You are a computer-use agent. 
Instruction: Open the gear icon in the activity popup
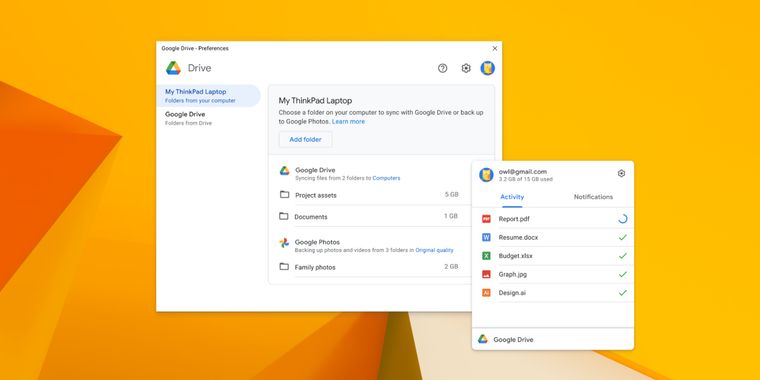(621, 174)
